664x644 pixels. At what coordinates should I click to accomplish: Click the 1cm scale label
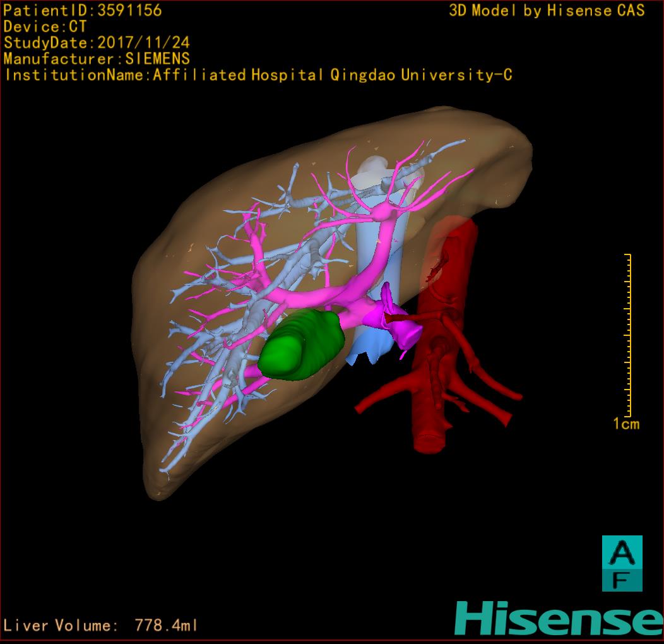pyautogui.click(x=626, y=424)
